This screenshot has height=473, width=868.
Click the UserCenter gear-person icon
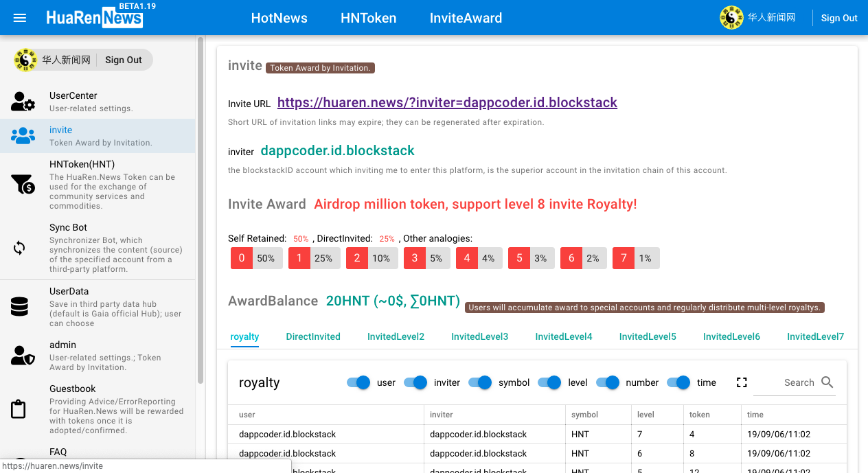pos(23,102)
